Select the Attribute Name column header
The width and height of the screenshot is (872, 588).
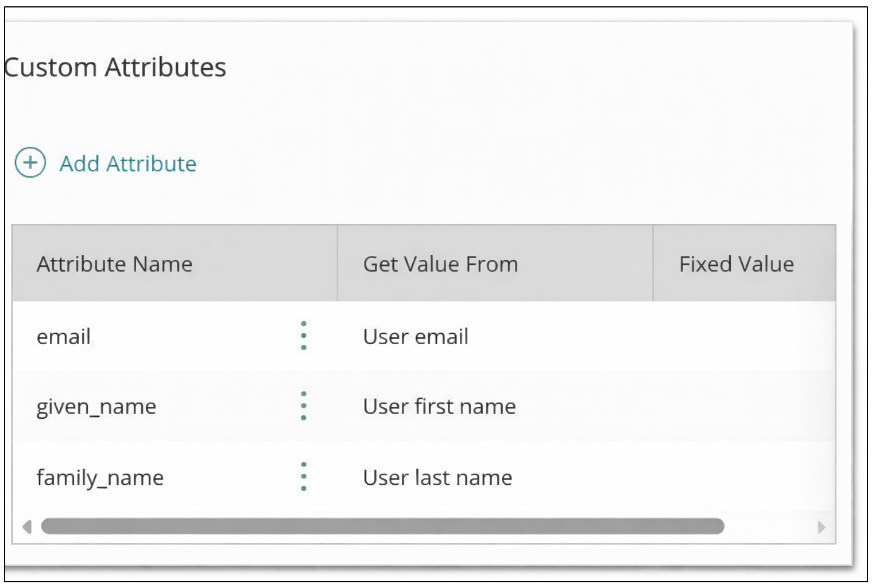click(x=175, y=263)
